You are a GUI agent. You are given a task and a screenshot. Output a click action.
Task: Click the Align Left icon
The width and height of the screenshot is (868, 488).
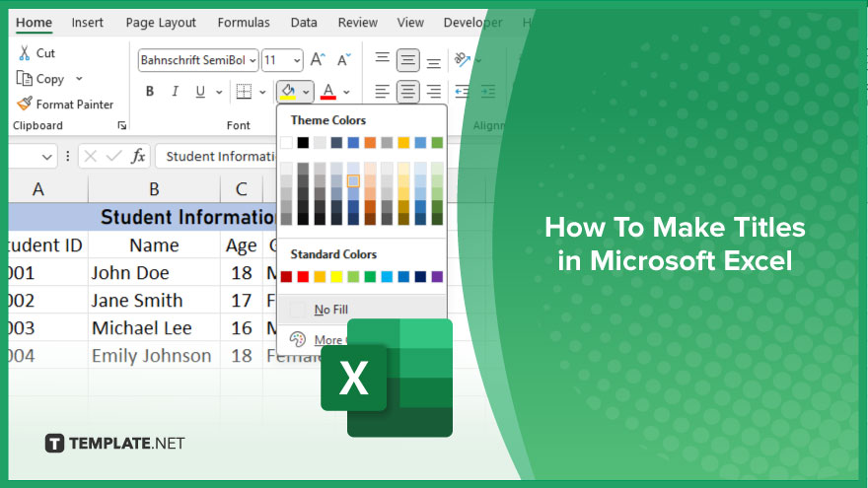pyautogui.click(x=382, y=92)
